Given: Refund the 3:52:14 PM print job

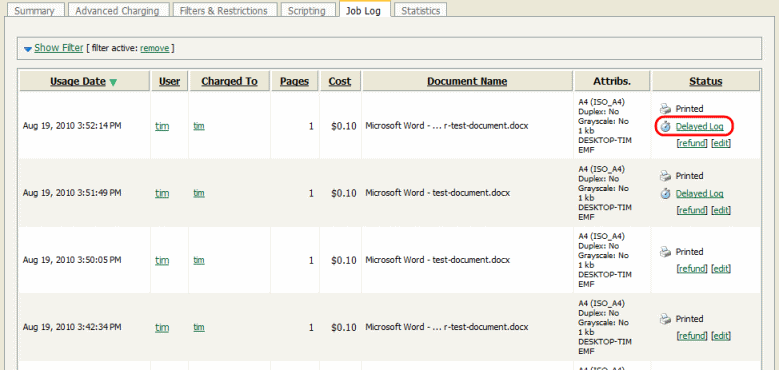Looking at the screenshot, I should click(692, 144).
